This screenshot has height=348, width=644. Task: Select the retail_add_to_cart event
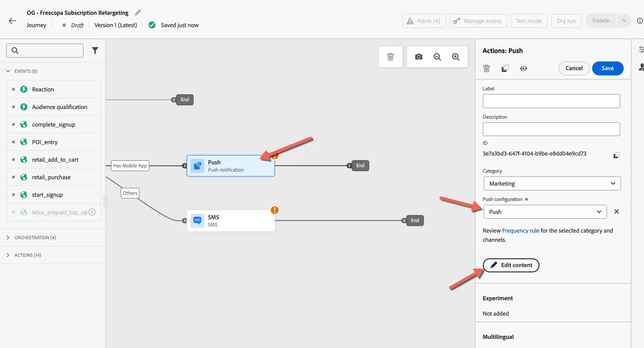(x=54, y=159)
